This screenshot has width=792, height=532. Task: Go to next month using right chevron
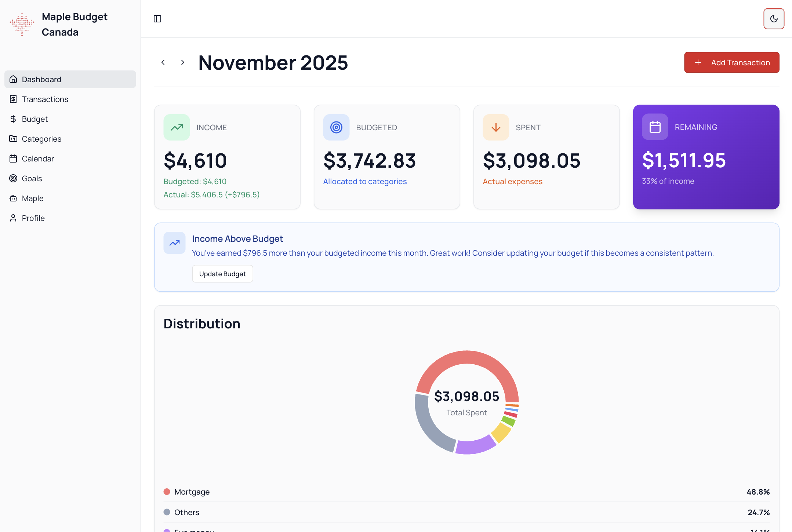[182, 62]
